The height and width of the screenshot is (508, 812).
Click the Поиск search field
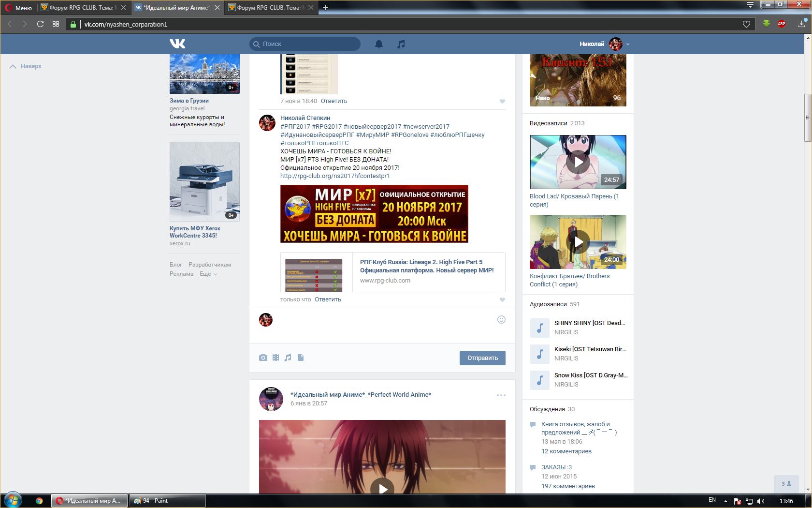tap(309, 44)
